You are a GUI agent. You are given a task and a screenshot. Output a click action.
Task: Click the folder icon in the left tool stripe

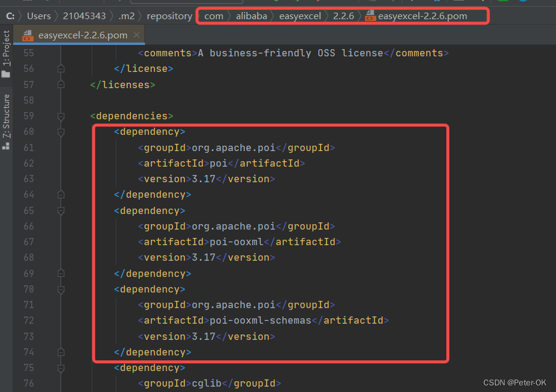(x=5, y=73)
